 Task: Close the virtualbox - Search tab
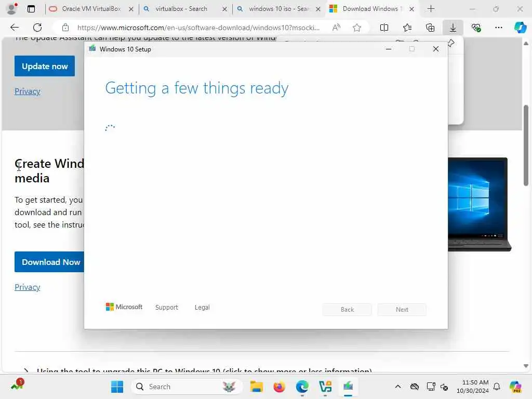coord(224,9)
